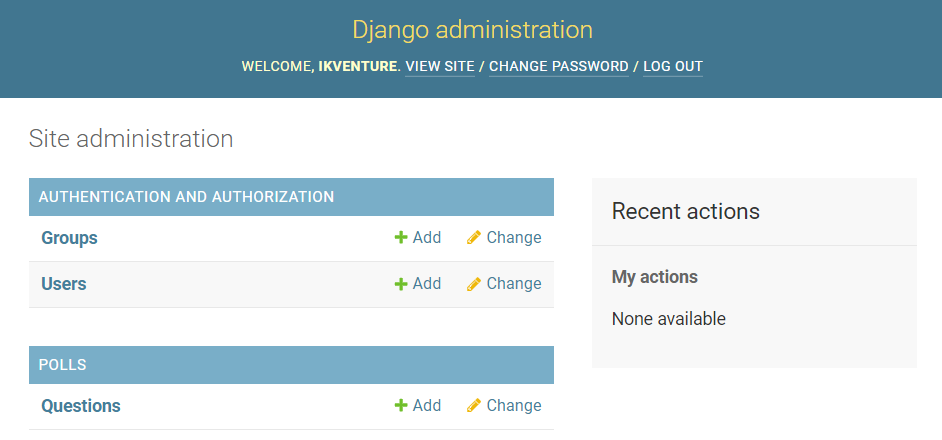Click the Change text link for Users

point(514,284)
